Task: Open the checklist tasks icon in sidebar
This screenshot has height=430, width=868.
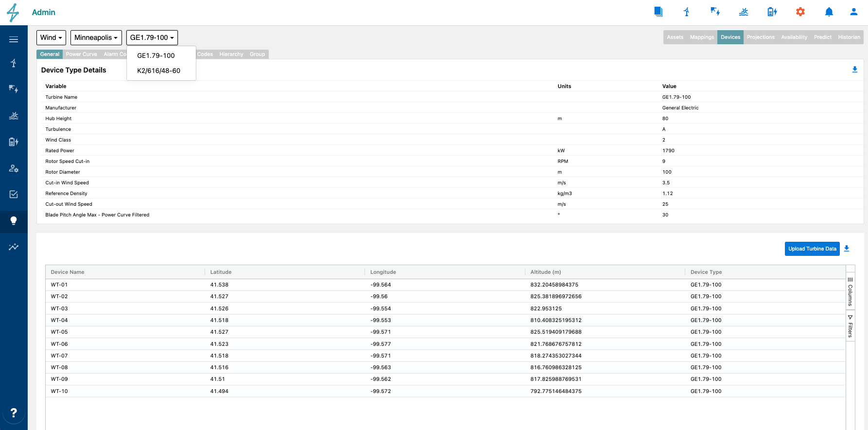Action: point(14,194)
